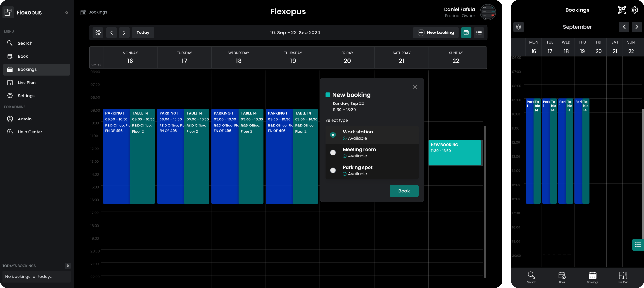Click the Book button in dialog
This screenshot has width=644, height=288.
[404, 191]
